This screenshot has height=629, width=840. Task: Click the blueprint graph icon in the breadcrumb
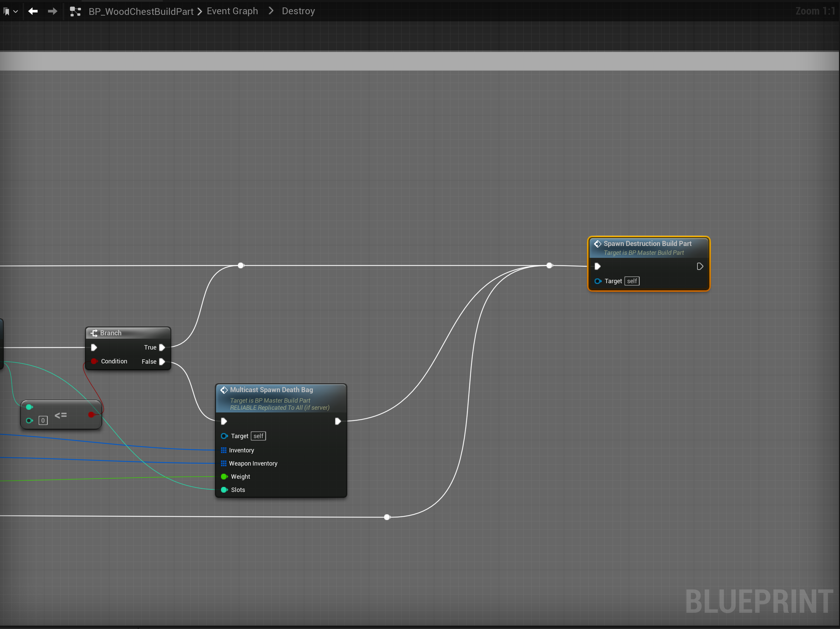75,12
